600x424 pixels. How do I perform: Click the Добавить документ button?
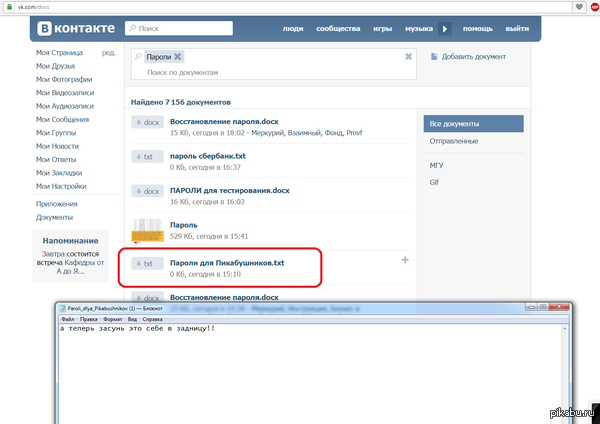475,57
